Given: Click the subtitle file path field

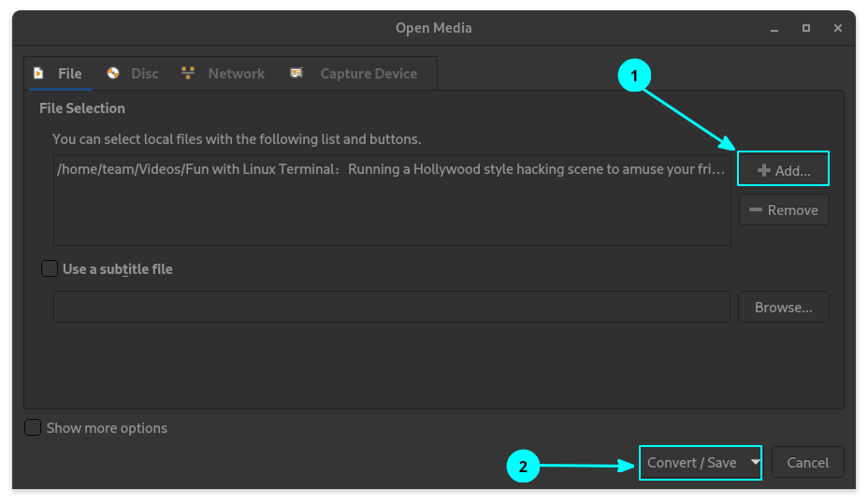Looking at the screenshot, I should click(391, 307).
